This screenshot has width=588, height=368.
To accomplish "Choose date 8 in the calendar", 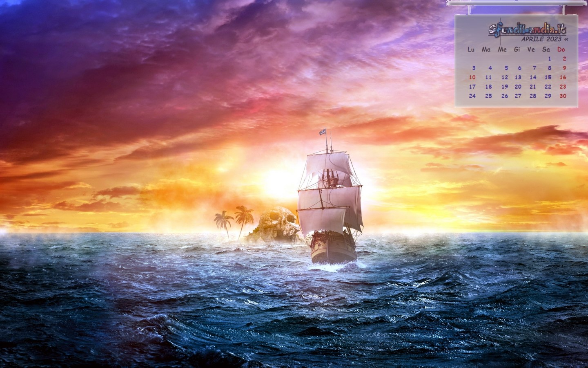I will [x=550, y=68].
